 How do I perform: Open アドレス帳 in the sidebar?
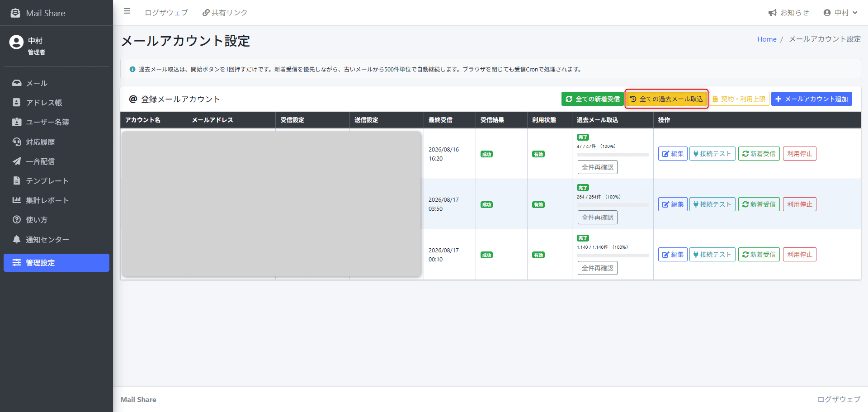pos(57,103)
